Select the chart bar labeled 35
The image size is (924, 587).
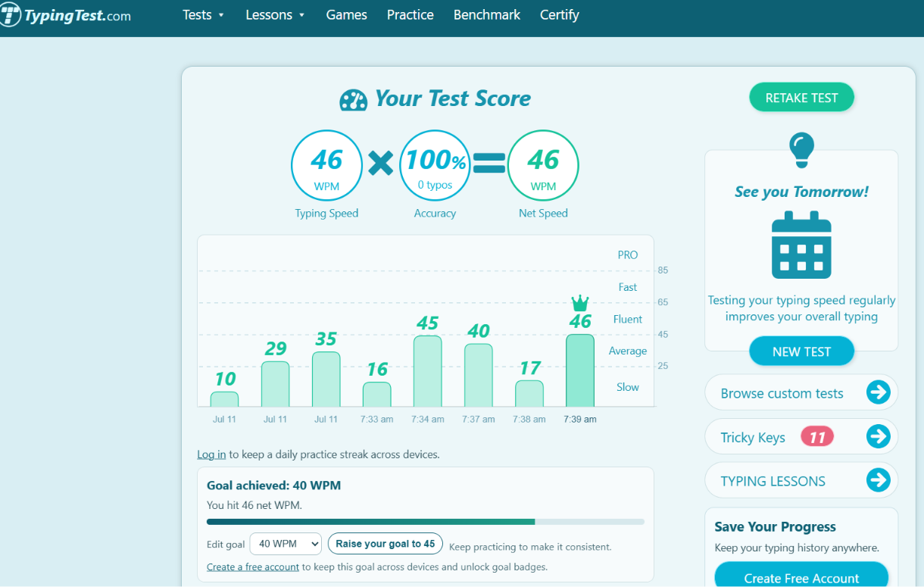326,379
